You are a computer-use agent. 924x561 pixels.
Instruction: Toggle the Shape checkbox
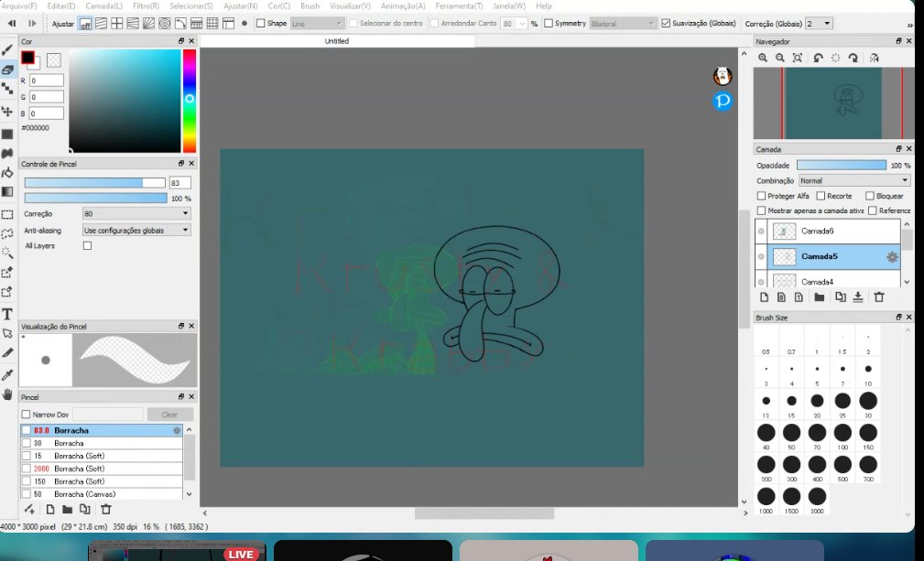click(x=260, y=24)
